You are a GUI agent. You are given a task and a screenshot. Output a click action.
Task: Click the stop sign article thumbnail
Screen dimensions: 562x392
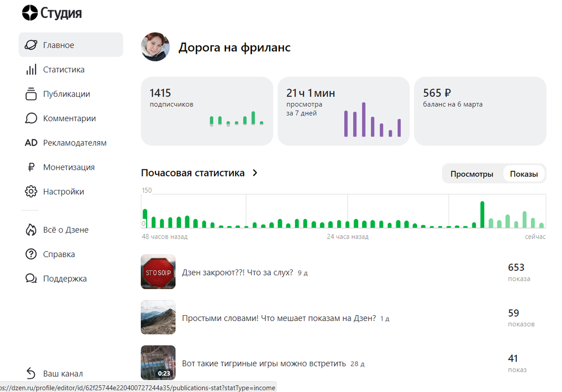(x=158, y=272)
